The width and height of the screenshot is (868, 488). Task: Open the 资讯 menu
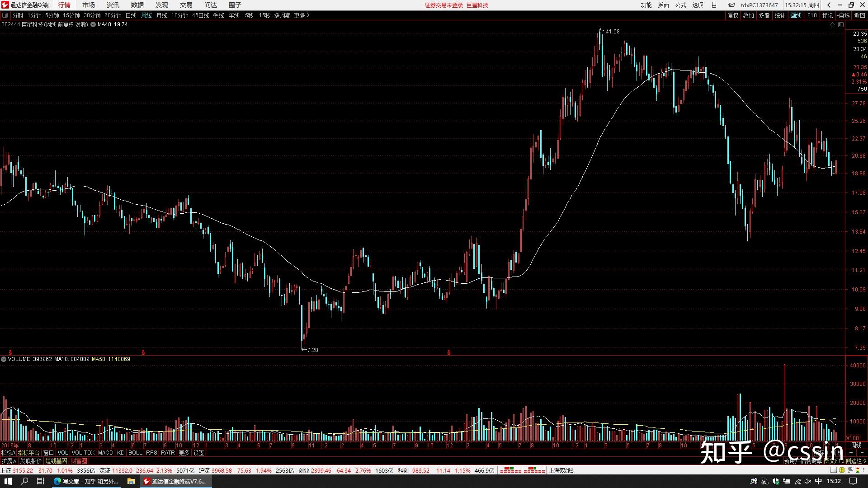[113, 5]
